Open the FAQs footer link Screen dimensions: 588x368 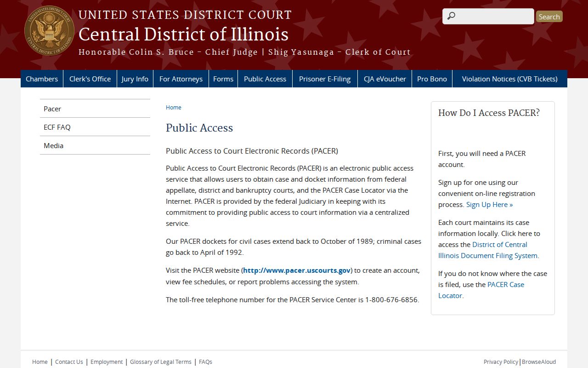(x=205, y=362)
